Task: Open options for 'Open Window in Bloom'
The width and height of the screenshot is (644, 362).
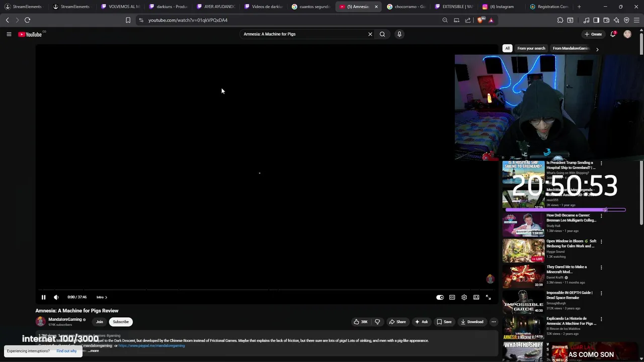Action: [x=601, y=241]
